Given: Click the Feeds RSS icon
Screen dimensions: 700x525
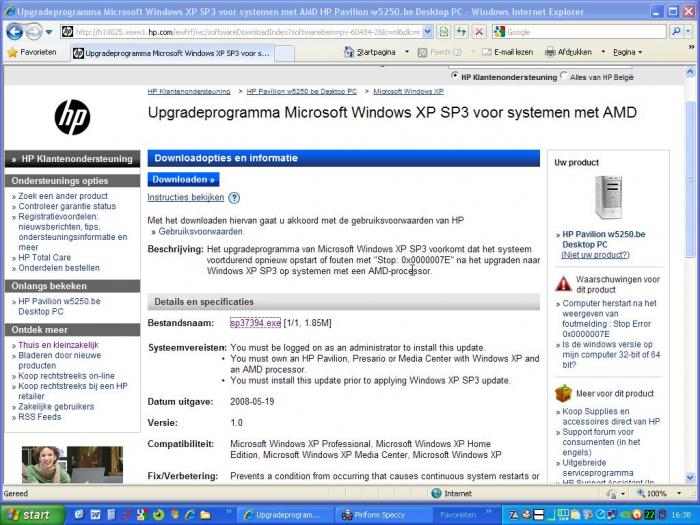Looking at the screenshot, I should point(422,53).
